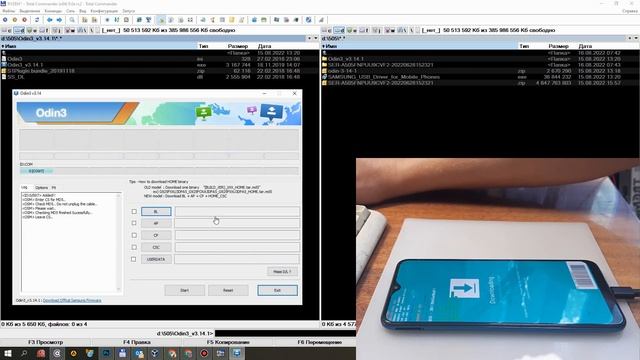
Task: Open the Запуск menu
Action: (x=129, y=11)
